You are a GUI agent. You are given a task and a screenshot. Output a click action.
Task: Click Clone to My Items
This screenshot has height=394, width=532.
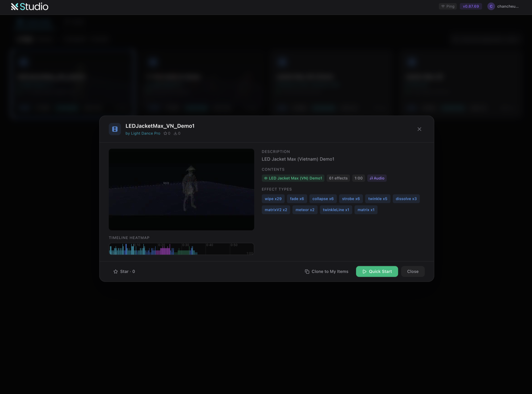(x=327, y=272)
